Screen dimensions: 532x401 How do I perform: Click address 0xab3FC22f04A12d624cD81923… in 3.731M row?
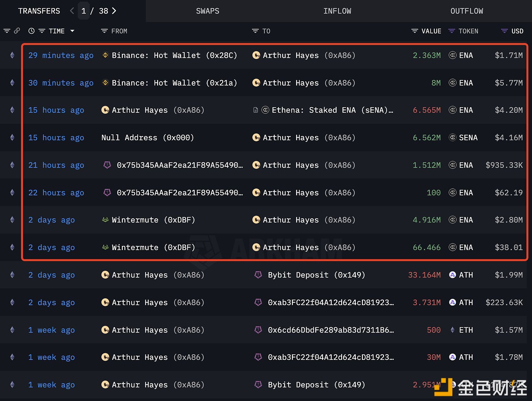[331, 303]
